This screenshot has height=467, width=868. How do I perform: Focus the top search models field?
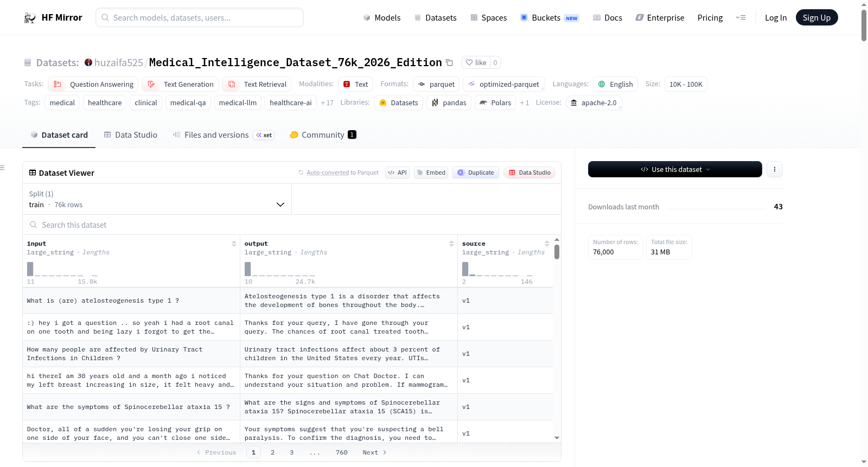[200, 17]
